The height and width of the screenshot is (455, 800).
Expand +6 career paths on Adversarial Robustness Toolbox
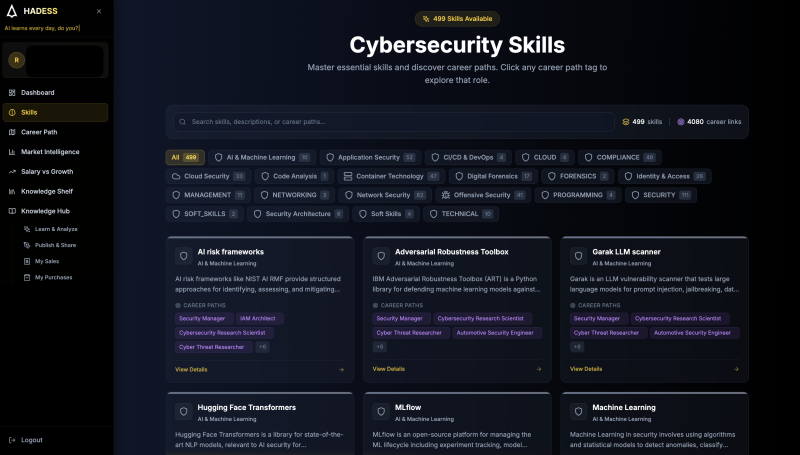pyautogui.click(x=380, y=347)
